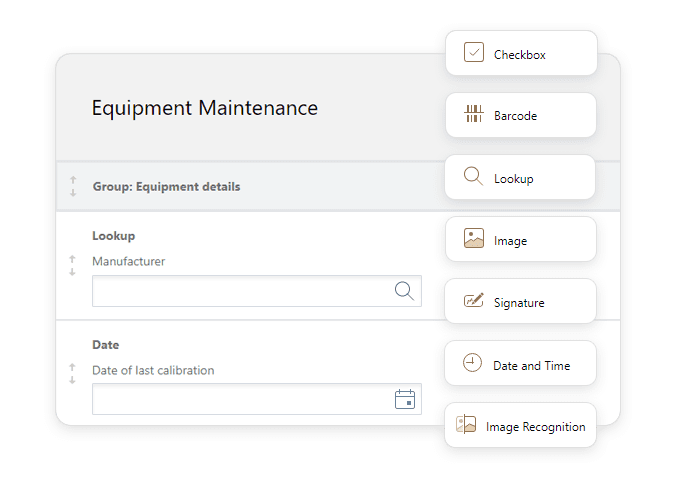The image size is (675, 500).
Task: Click the magnifier inside Manufacturer field
Action: coord(405,291)
